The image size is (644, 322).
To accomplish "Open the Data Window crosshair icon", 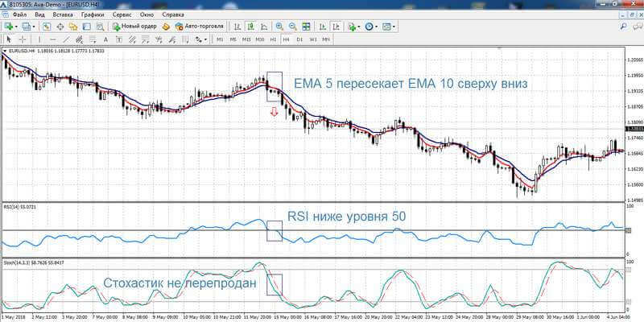I will coord(60,27).
